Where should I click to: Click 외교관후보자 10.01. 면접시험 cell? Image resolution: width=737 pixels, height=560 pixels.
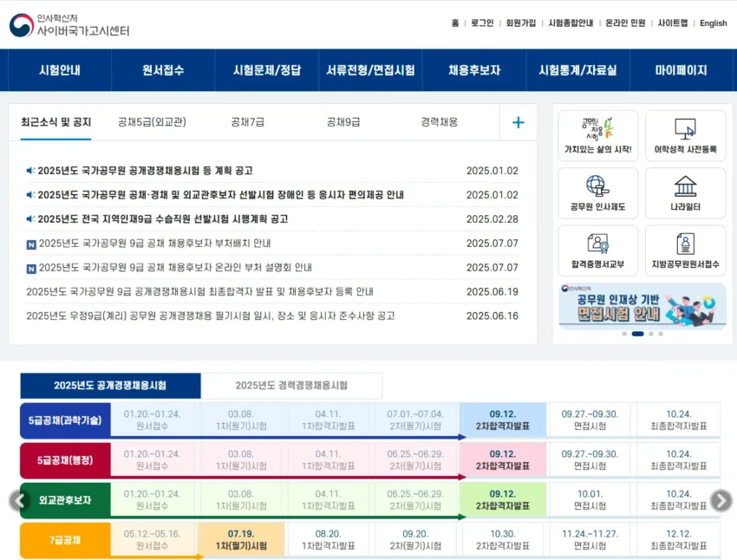tap(590, 500)
